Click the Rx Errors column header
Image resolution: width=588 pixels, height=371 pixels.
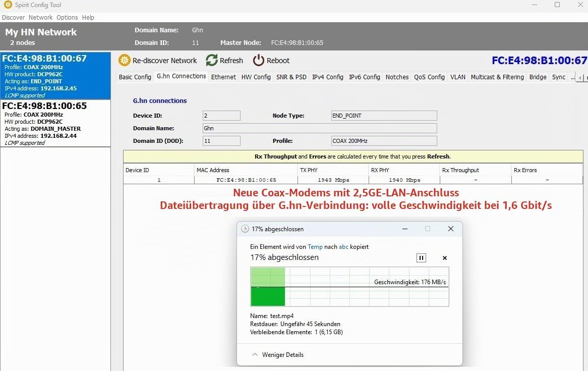coord(547,170)
